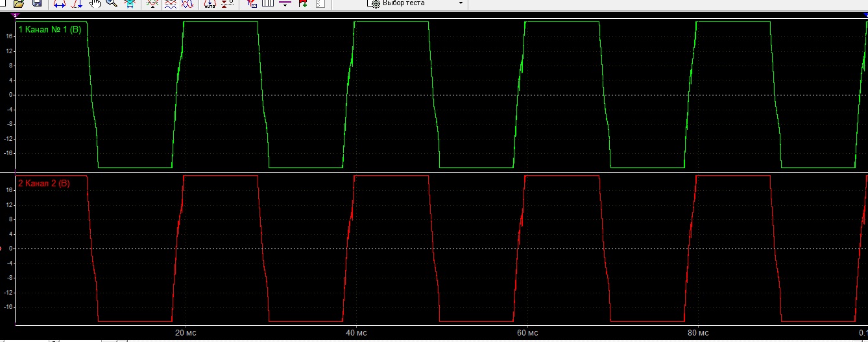Toggle the crossed waveforms display icon
The height and width of the screenshot is (342, 868).
(152, 3)
